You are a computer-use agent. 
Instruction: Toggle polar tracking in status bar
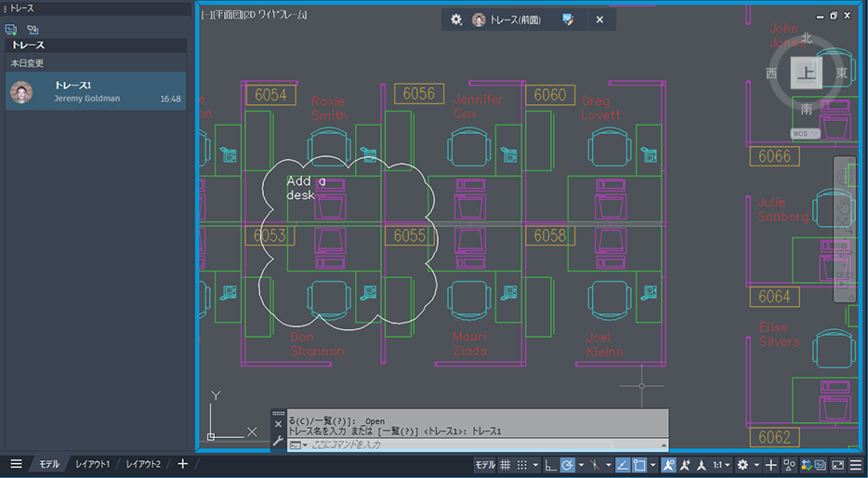[x=568, y=465]
